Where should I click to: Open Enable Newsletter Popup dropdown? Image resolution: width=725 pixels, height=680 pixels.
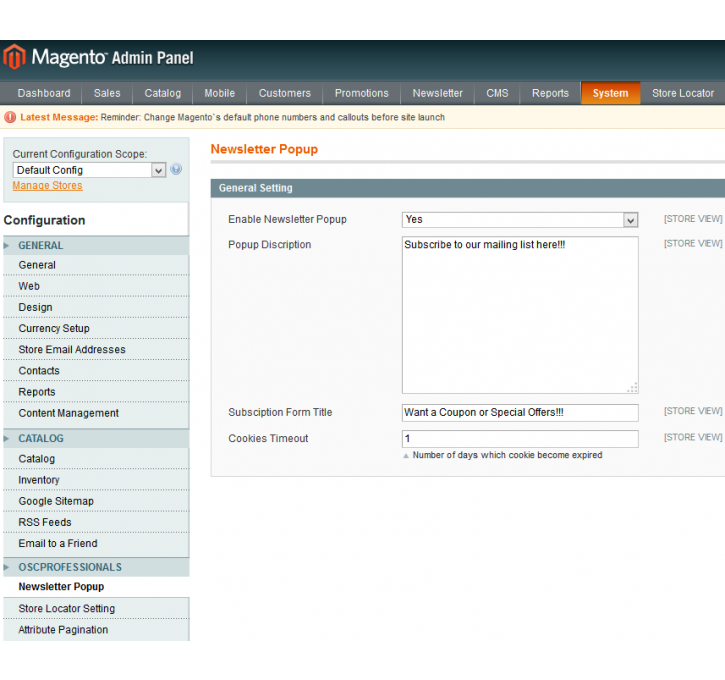click(x=520, y=220)
